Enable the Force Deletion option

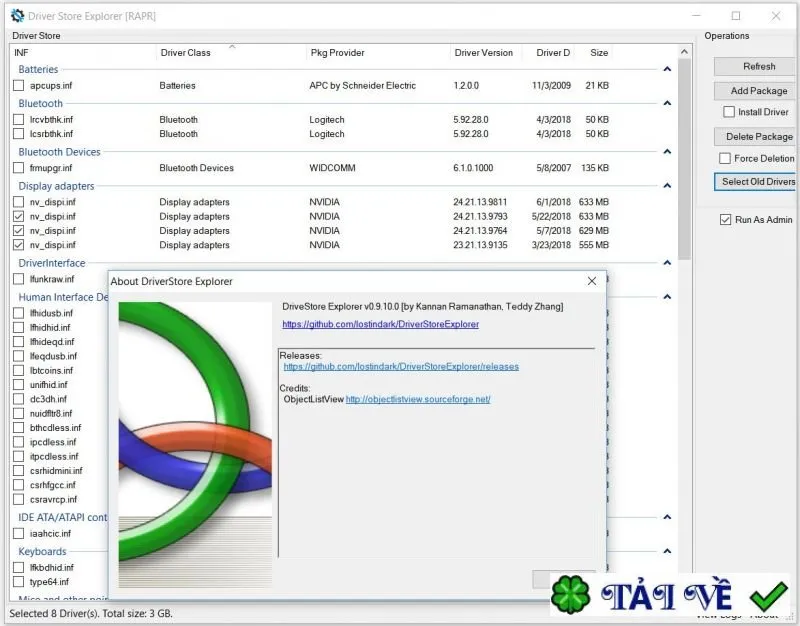pos(725,159)
